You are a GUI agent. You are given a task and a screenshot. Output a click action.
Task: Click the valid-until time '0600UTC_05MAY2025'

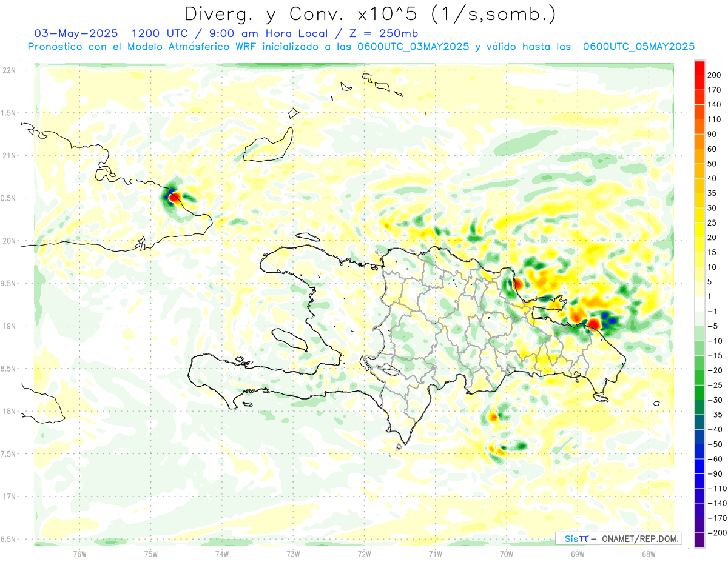coord(639,47)
